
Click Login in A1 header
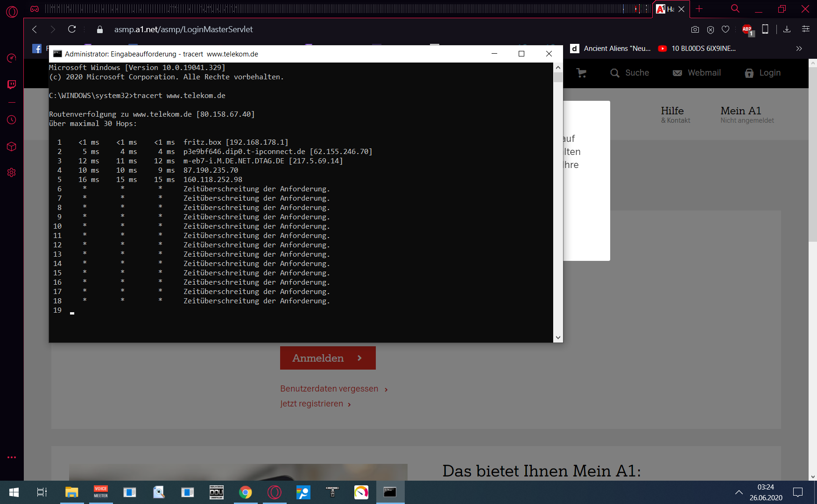click(762, 73)
